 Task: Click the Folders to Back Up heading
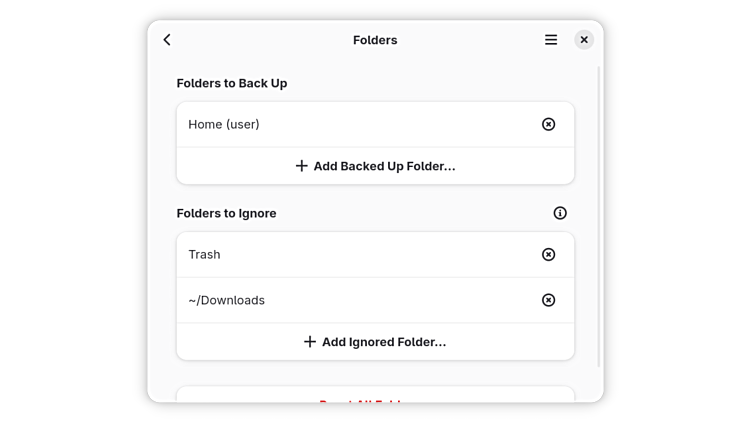click(232, 83)
